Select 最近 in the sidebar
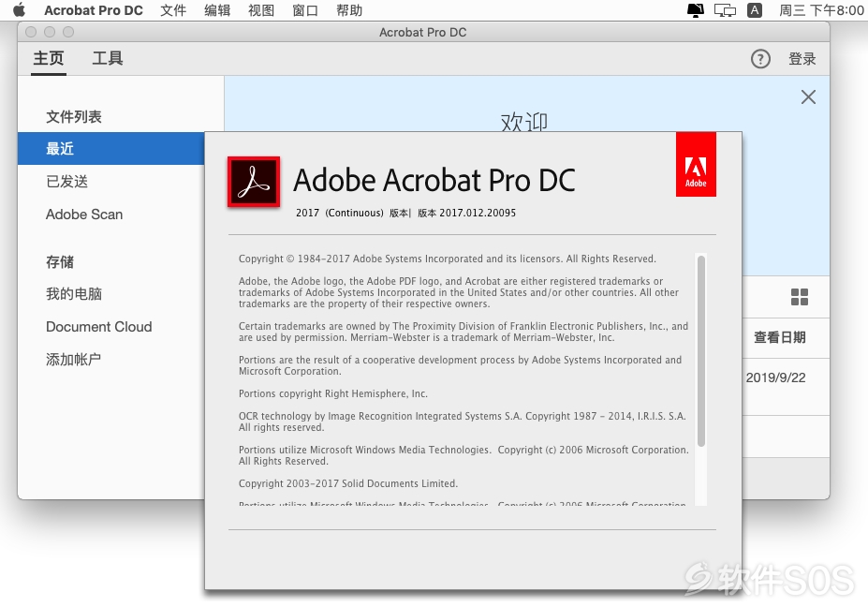 tap(110, 148)
